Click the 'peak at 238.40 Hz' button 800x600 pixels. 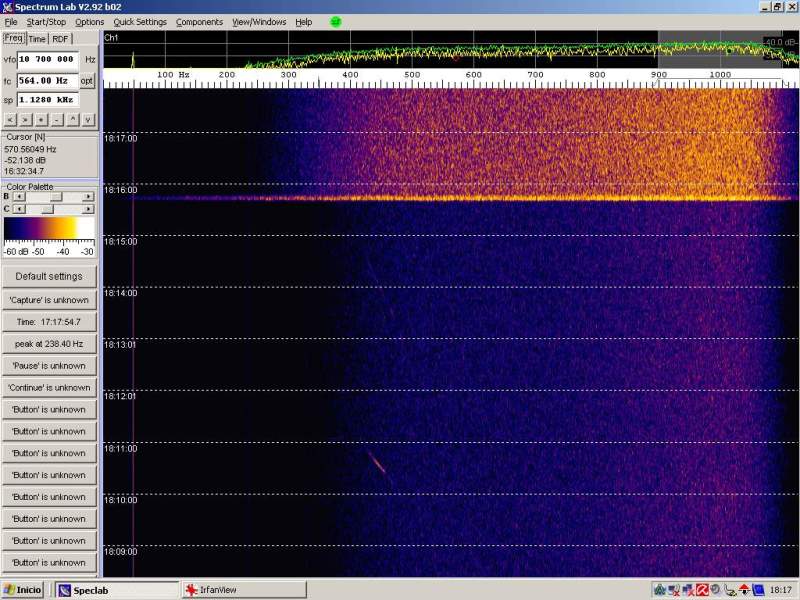[x=49, y=343]
